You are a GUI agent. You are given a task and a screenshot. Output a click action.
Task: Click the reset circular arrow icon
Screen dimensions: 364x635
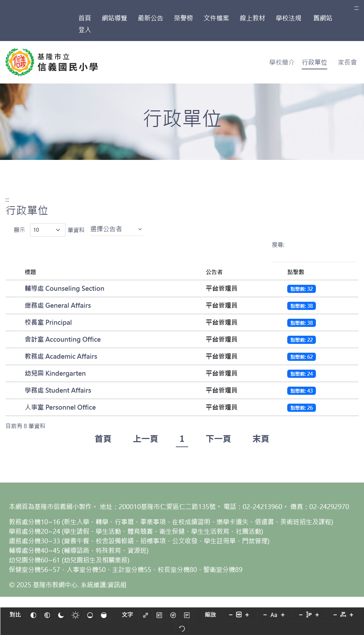(182, 629)
